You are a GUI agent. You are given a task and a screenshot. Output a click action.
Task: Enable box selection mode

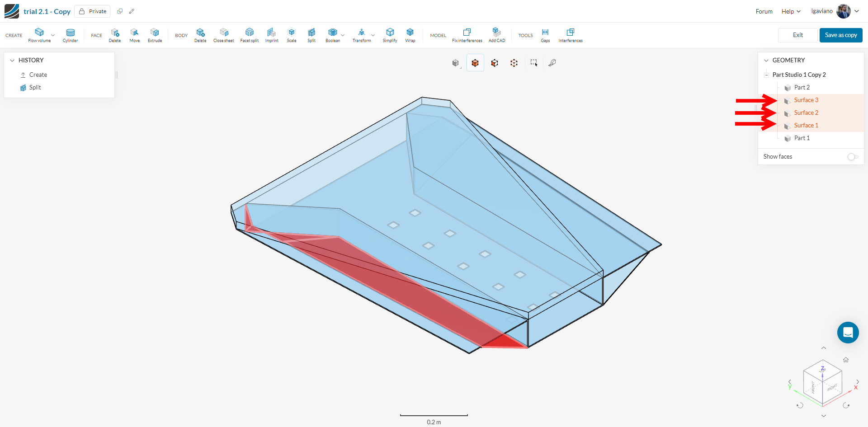(534, 63)
